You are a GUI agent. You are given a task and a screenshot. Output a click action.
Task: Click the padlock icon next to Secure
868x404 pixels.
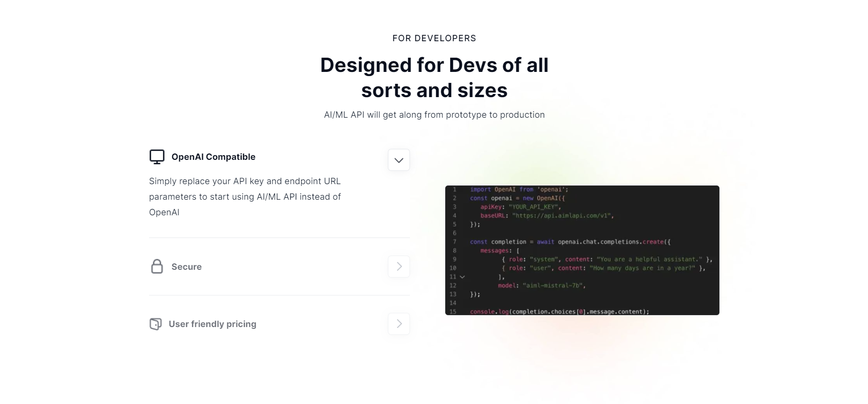point(157,266)
